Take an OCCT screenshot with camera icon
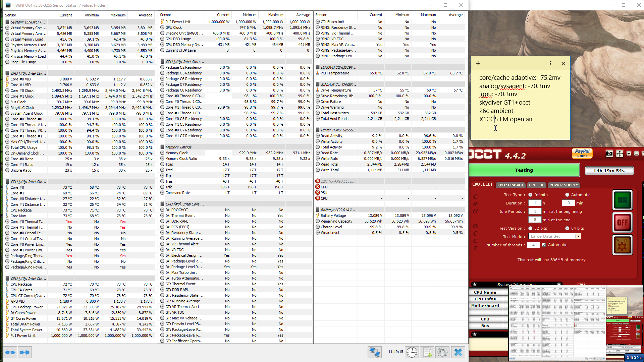Image resolution: width=644 pixels, height=362 pixels. coord(609,154)
